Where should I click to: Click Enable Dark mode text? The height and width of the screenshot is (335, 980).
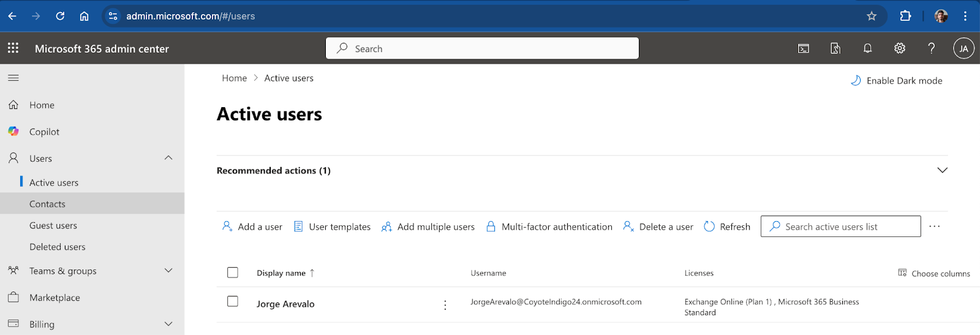click(x=904, y=81)
